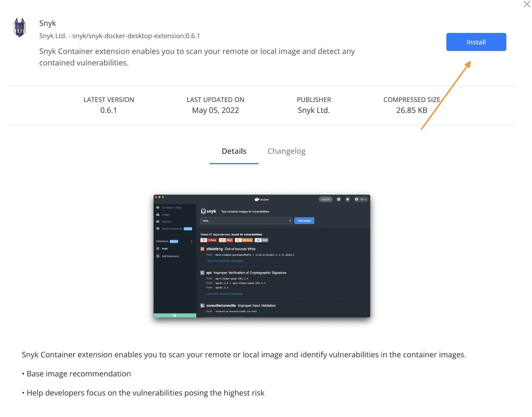Click the docker whale logo in title bar

(257, 199)
